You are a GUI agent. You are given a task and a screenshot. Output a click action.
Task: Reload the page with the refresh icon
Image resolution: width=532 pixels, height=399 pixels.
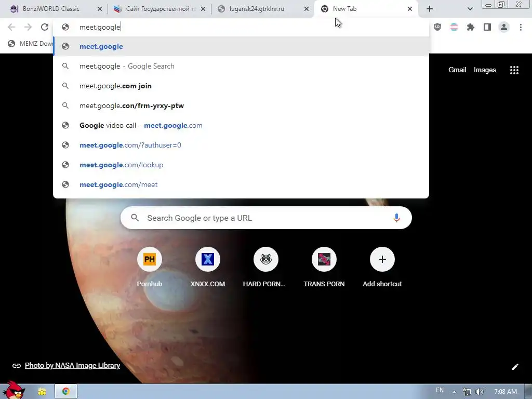[x=45, y=27]
